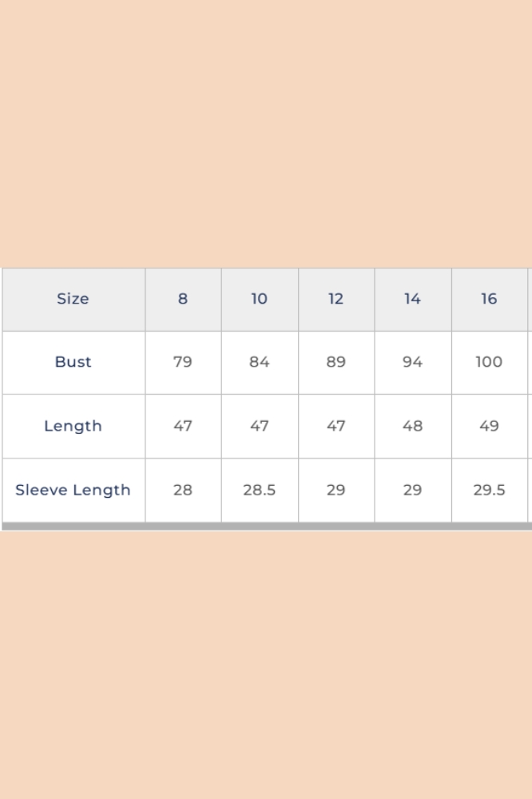Click the bust value 79
The image size is (532, 799).
[183, 362]
